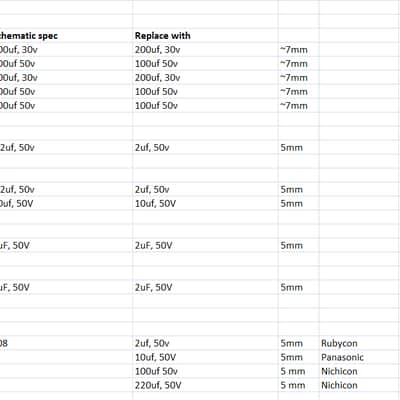This screenshot has width=400, height=400.
Task: Click the 5mm cell next to Rubycon
Action: point(299,343)
